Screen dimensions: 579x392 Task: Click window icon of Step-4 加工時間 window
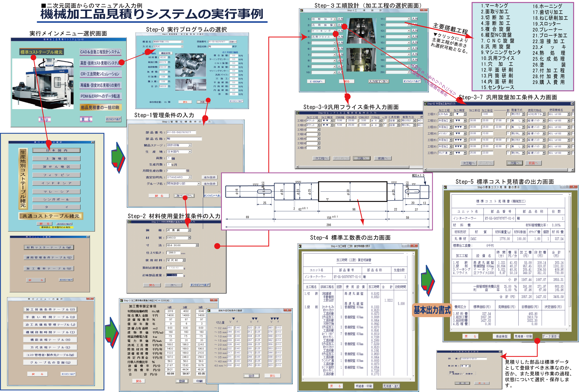(x=300, y=246)
